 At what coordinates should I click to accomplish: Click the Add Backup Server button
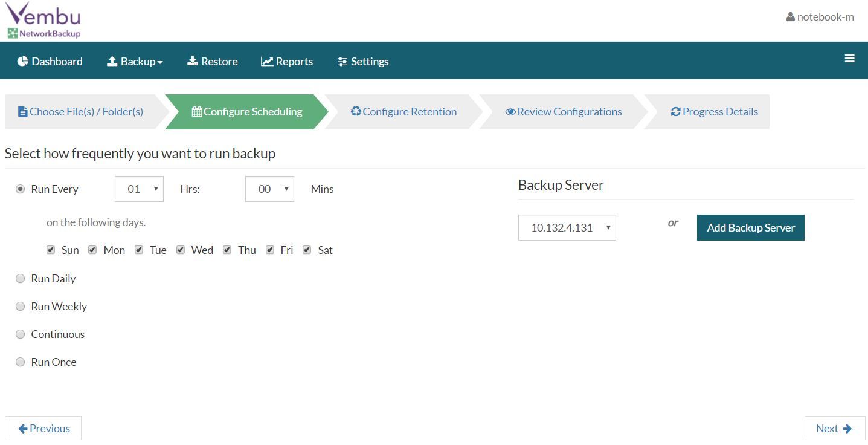tap(750, 227)
